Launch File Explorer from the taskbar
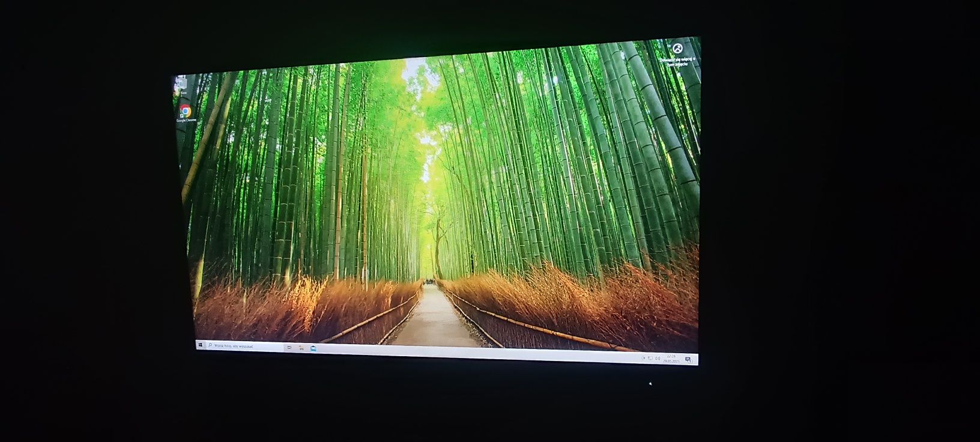This screenshot has width=980, height=442. tap(301, 348)
